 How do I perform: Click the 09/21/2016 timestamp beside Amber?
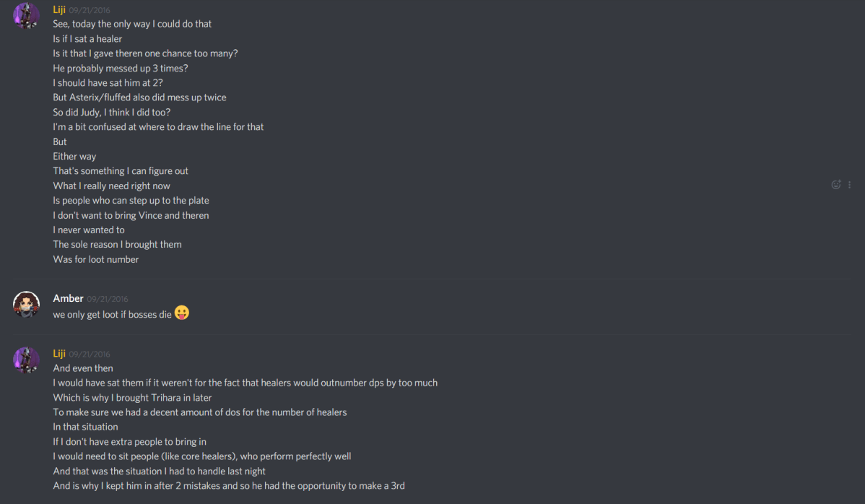click(105, 298)
